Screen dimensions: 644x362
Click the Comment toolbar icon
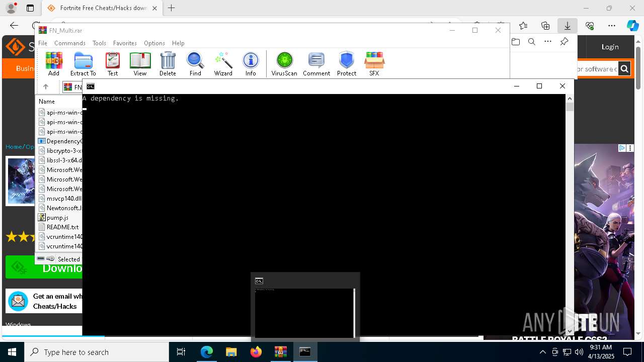pos(316,64)
